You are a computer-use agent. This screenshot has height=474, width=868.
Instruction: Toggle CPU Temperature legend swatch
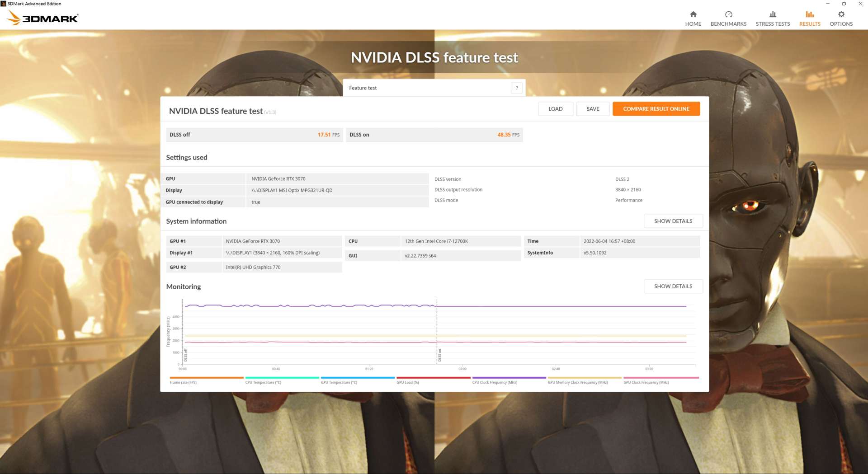[x=282, y=377]
